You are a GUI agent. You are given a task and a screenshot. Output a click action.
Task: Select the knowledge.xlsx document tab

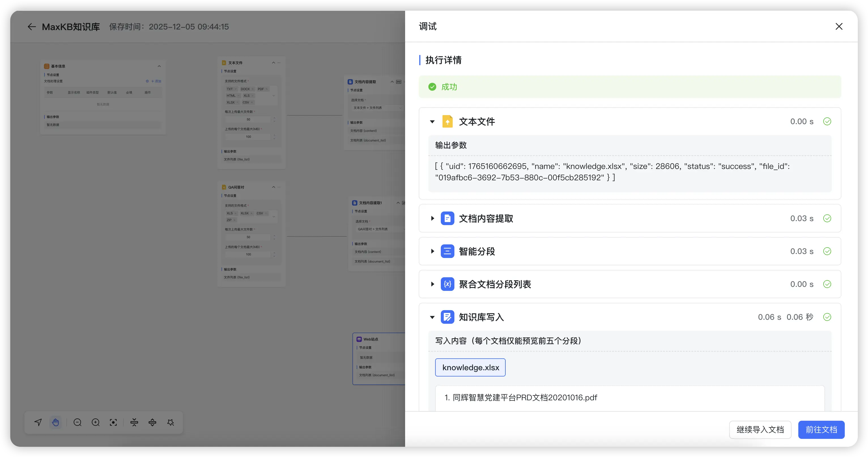coord(470,367)
